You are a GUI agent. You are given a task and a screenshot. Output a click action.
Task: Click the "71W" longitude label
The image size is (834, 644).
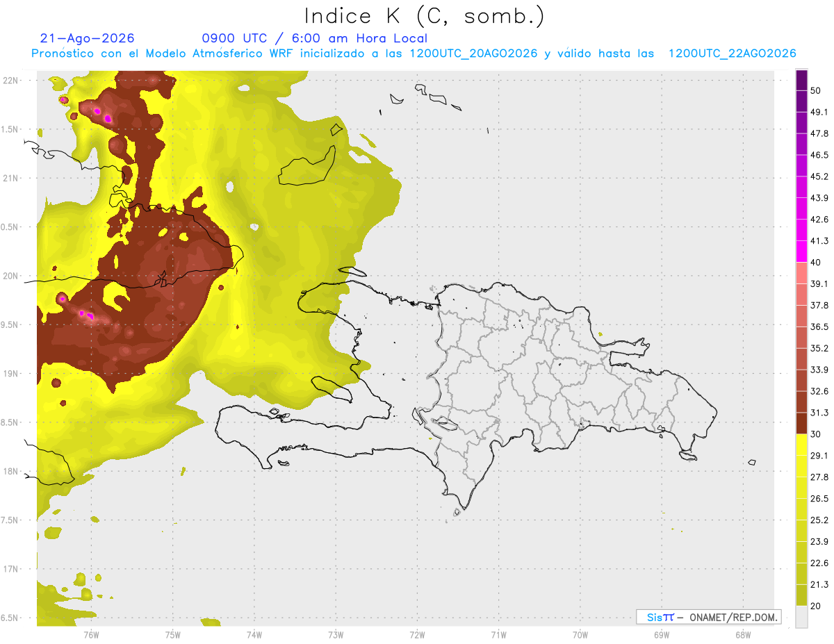tap(498, 634)
